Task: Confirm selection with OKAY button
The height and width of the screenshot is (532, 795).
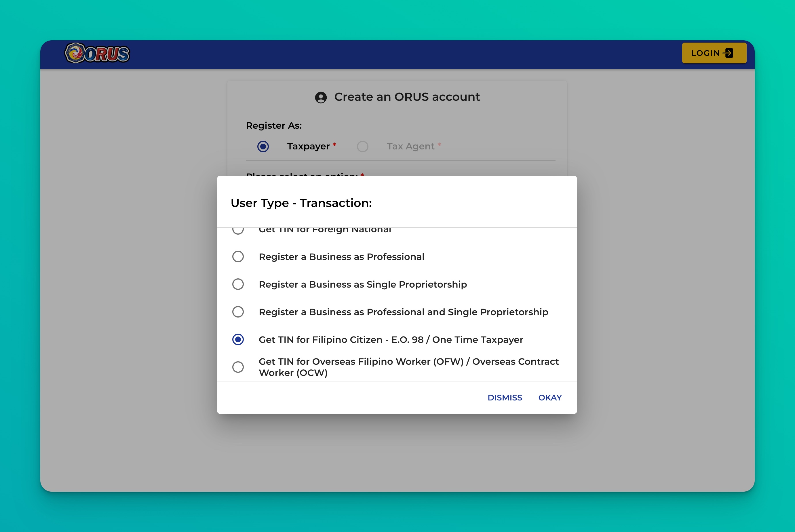Action: tap(550, 397)
